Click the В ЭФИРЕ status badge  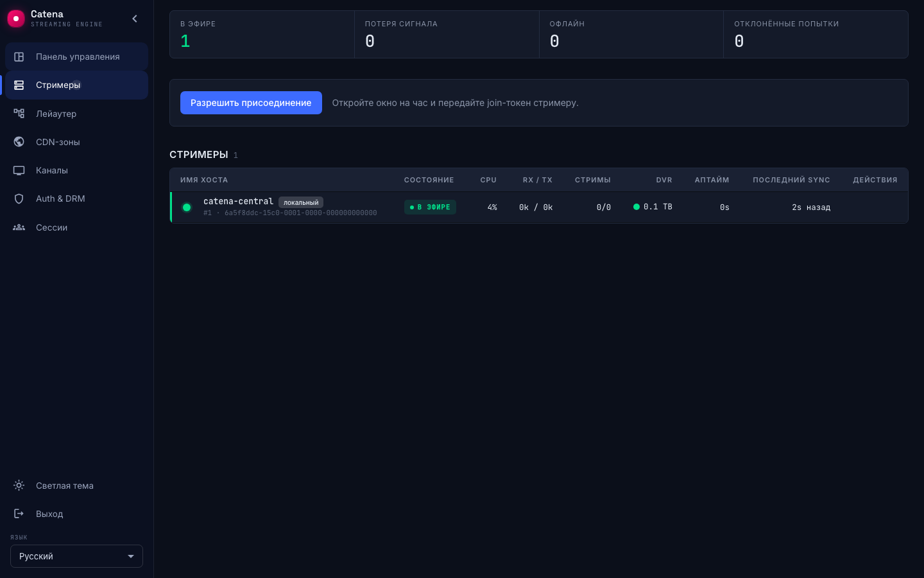430,207
